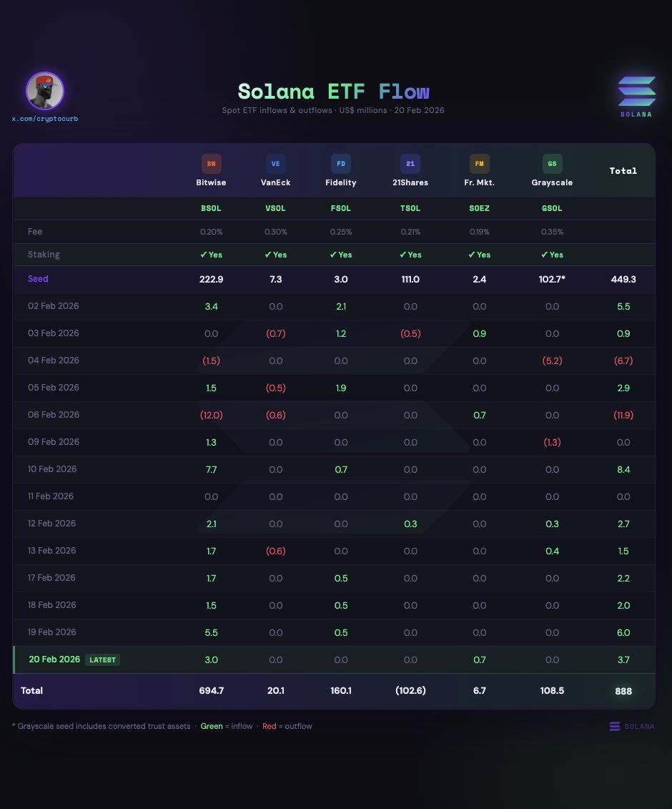Click the Total column header
The height and width of the screenshot is (809, 672).
(x=623, y=171)
